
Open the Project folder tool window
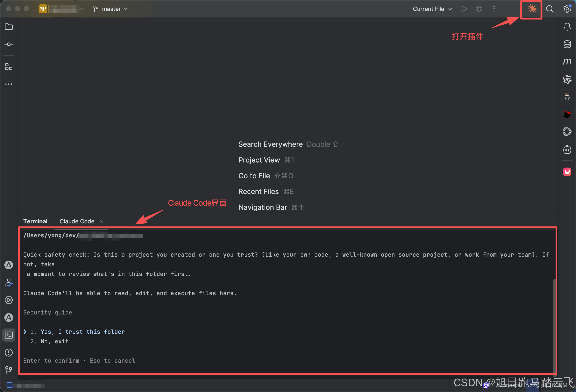click(9, 27)
